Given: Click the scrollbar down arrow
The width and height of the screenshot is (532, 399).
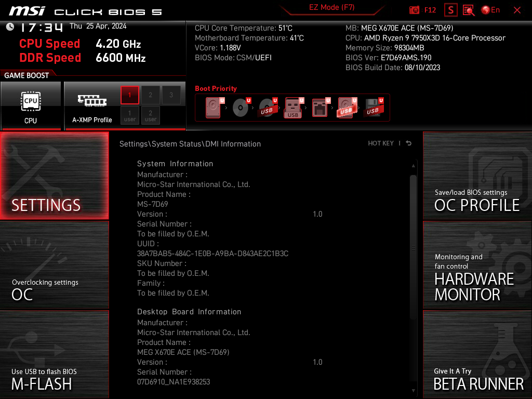Looking at the screenshot, I should pos(413,391).
